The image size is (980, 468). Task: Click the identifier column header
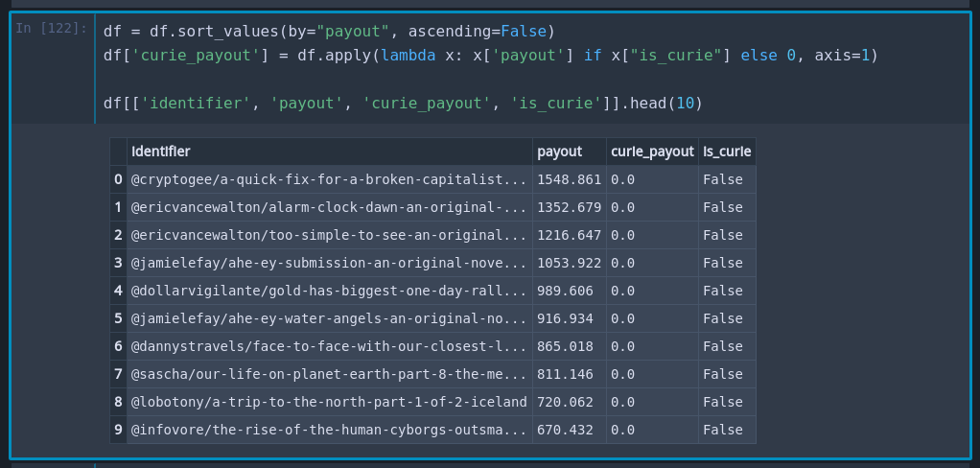click(x=329, y=152)
